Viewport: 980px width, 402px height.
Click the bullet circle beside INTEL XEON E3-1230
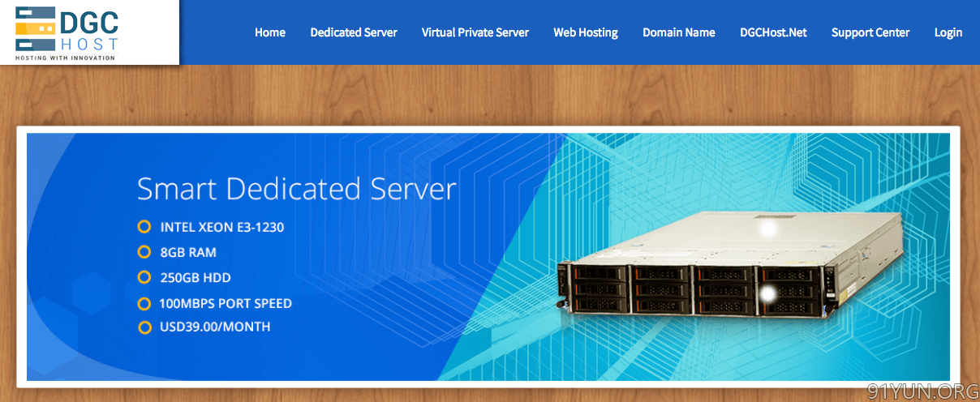pyautogui.click(x=144, y=227)
